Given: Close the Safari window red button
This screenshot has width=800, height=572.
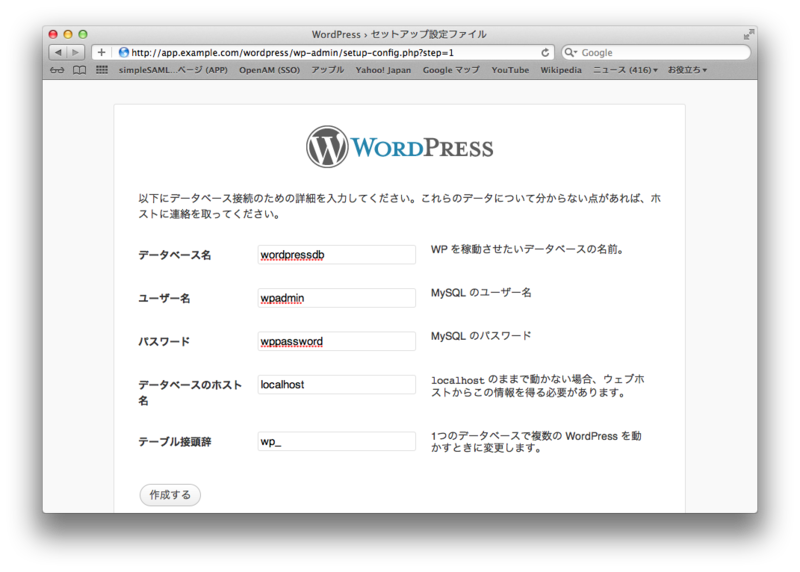Looking at the screenshot, I should coord(53,34).
